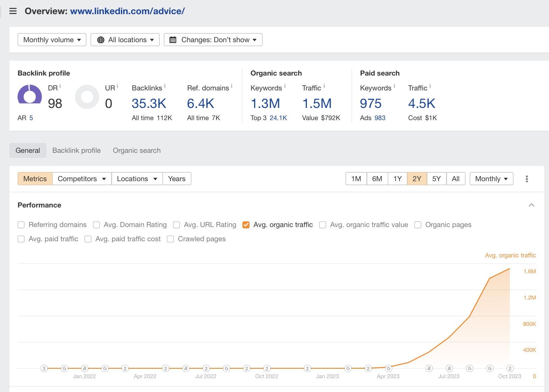Open the three-dot chart options menu

click(527, 179)
